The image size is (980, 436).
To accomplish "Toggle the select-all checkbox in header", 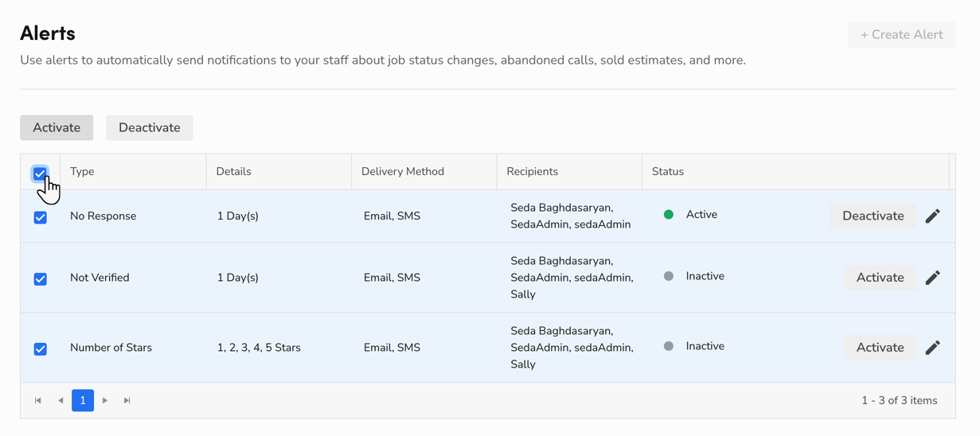I will tap(40, 173).
